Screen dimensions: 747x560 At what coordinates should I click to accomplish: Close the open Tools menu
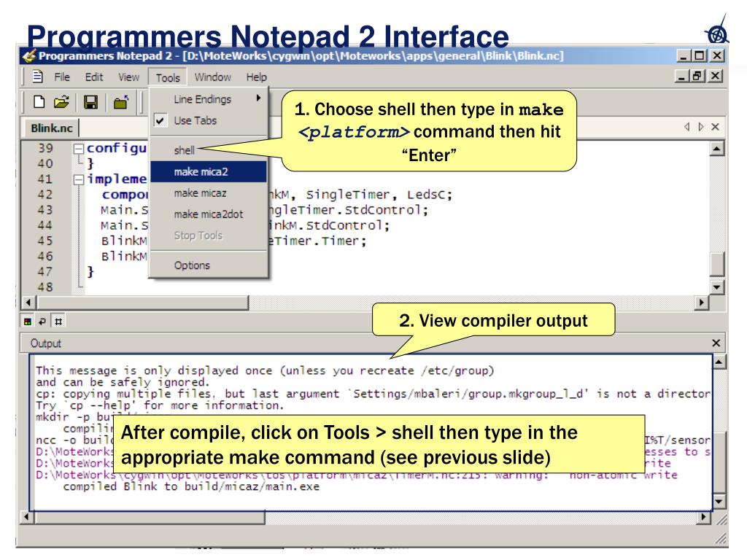click(x=168, y=77)
